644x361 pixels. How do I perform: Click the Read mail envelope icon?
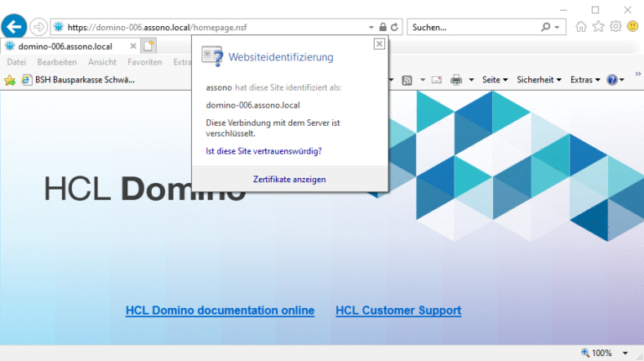(x=437, y=80)
